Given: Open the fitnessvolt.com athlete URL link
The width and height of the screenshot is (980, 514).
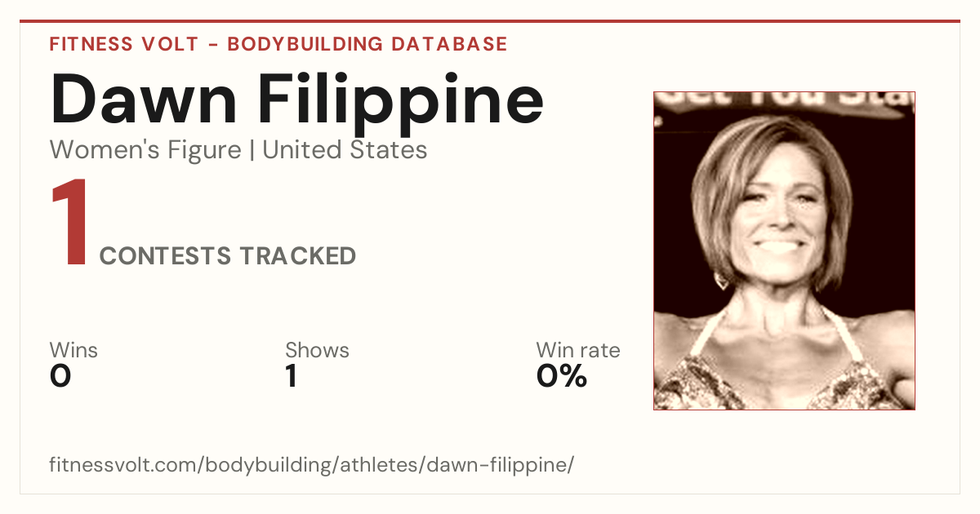Looking at the screenshot, I should (312, 465).
